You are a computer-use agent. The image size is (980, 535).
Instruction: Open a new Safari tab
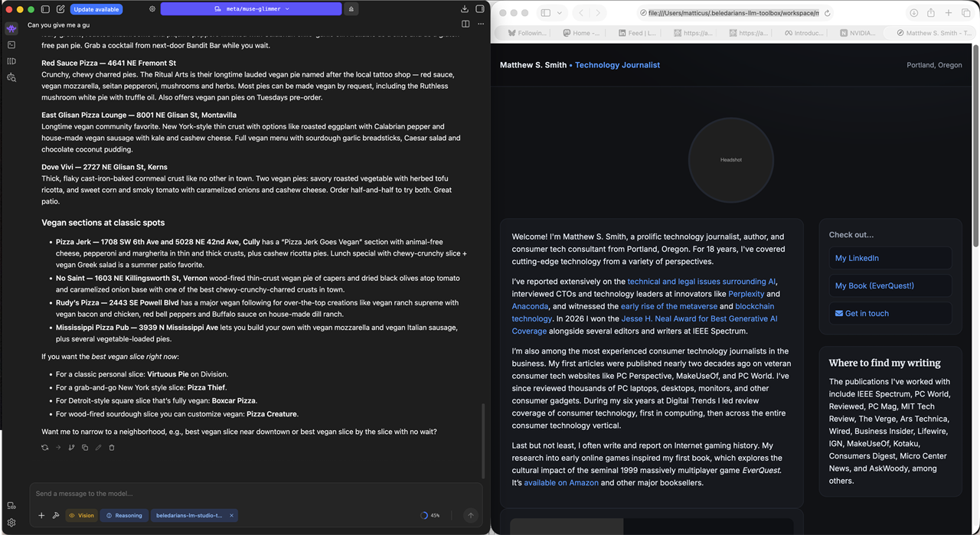pos(949,13)
